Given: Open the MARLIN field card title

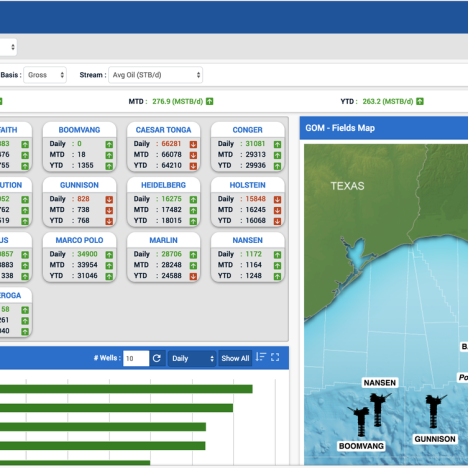Looking at the screenshot, I should point(163,240).
